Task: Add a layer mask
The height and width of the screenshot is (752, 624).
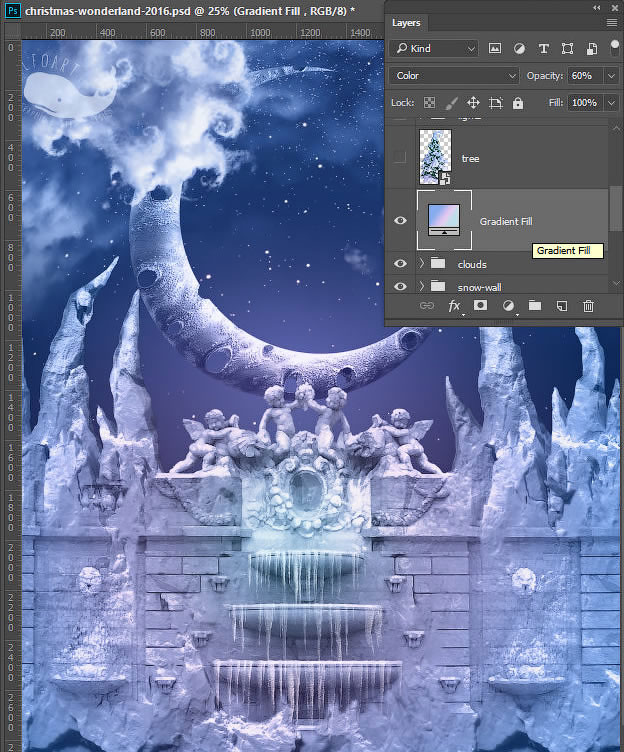Action: [x=480, y=306]
